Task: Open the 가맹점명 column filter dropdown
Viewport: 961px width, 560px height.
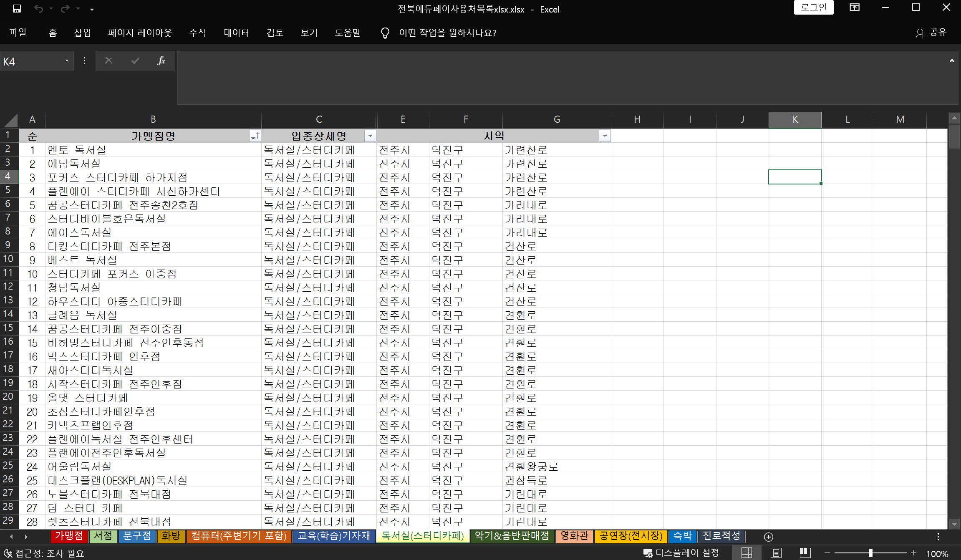Action: (x=255, y=136)
